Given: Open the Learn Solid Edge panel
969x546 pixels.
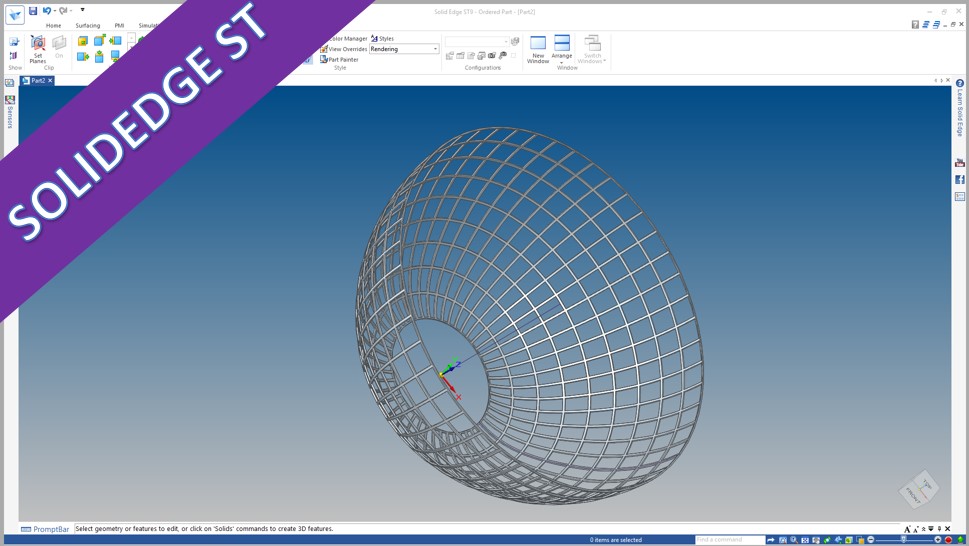Looking at the screenshot, I should point(960,108).
